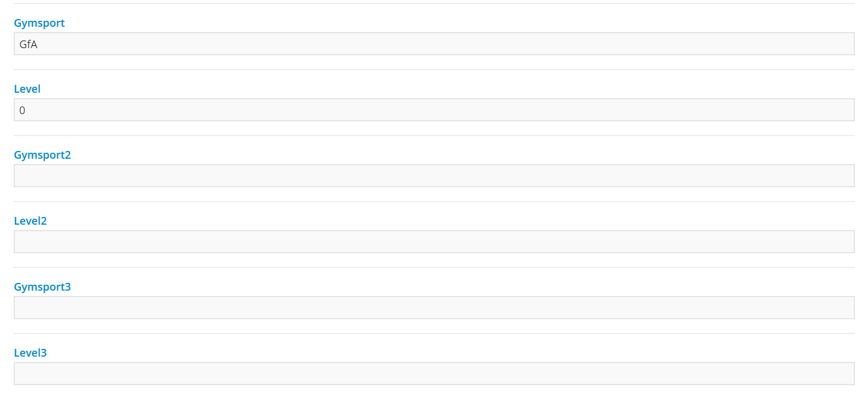Click the Gymsport input field

pos(434,44)
